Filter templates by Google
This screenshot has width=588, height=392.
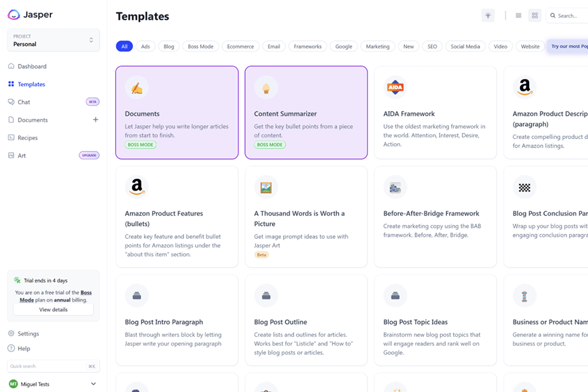point(344,47)
